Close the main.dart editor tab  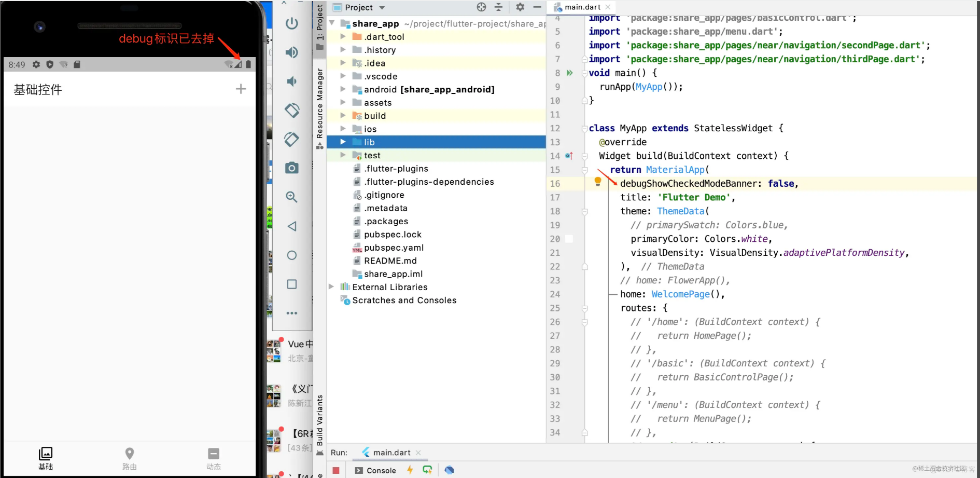[608, 7]
